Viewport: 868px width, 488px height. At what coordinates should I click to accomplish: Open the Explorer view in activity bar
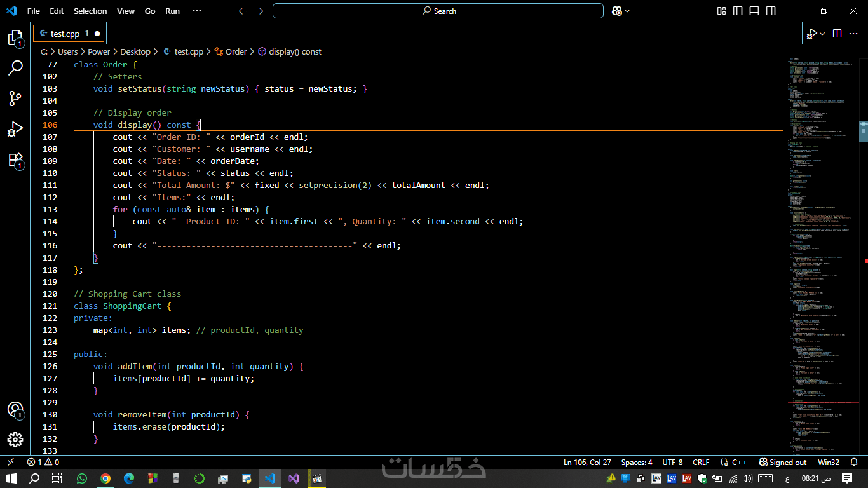[15, 37]
